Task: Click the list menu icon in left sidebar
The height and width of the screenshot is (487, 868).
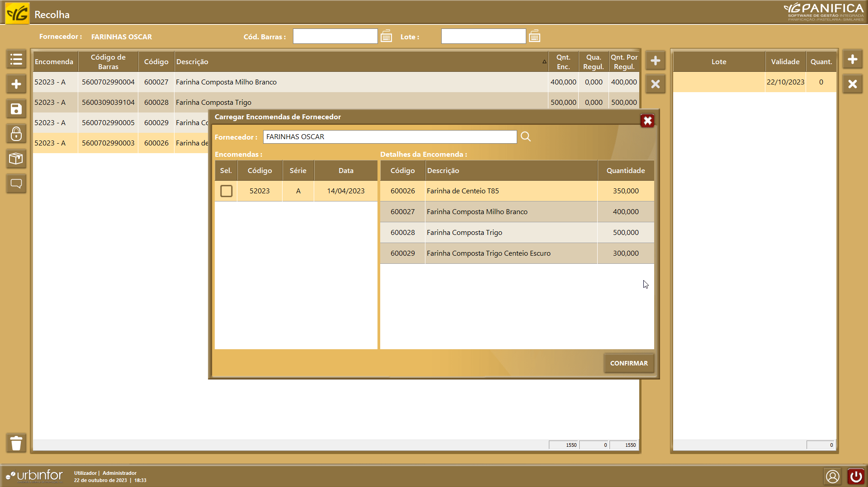Action: point(16,59)
